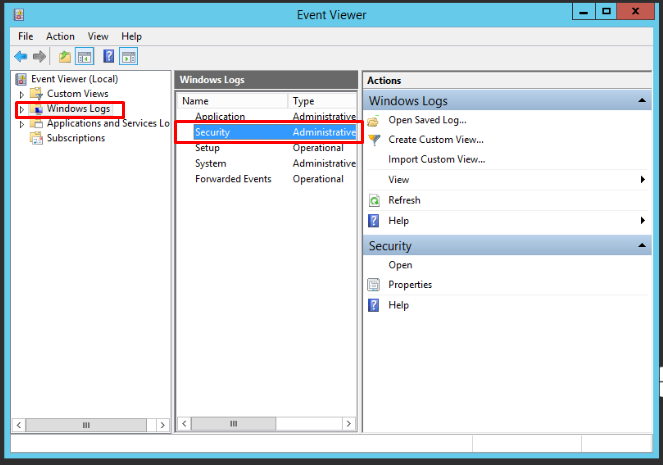Click Create Custom View... action
This screenshot has height=465, width=663.
[x=436, y=140]
